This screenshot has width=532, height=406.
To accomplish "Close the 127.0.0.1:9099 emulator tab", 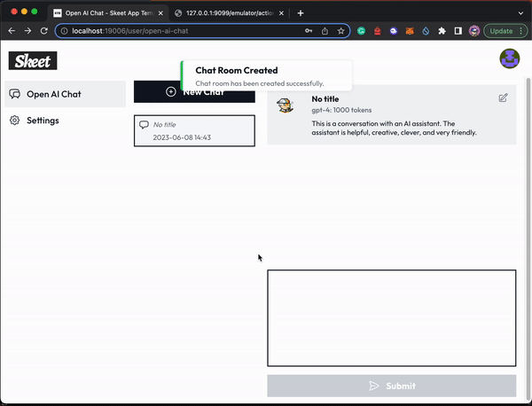I will pyautogui.click(x=281, y=13).
